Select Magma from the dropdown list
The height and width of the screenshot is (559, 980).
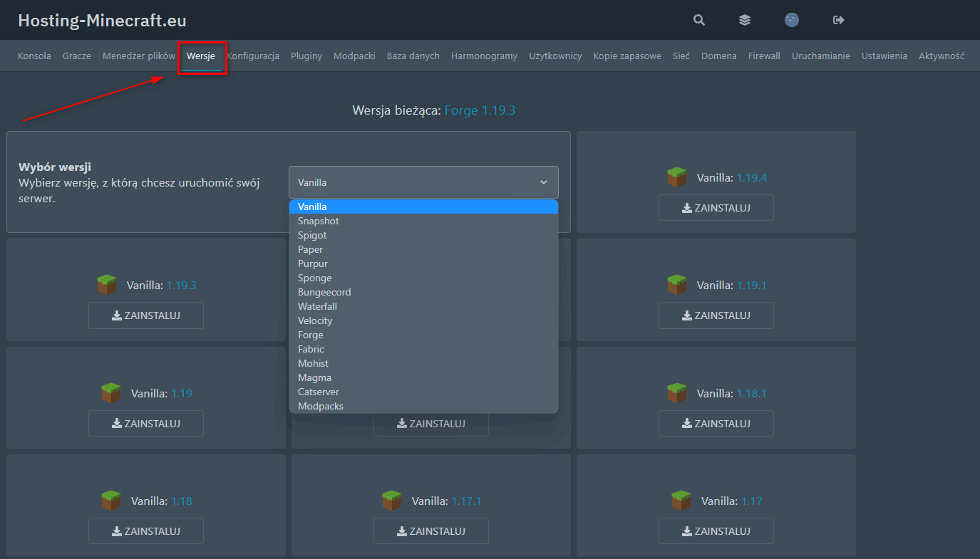[x=423, y=377]
